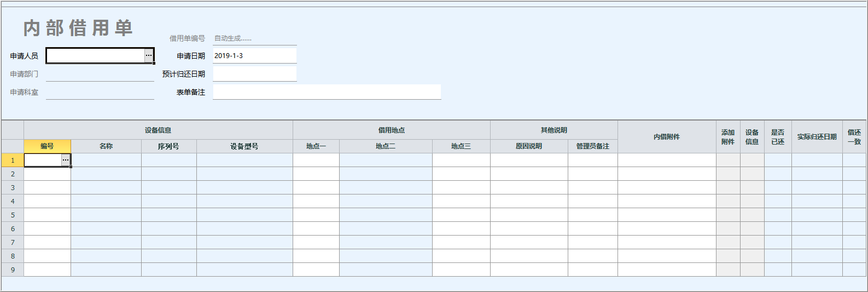Image resolution: width=868 pixels, height=292 pixels.
Task: Click the 添加附件 cell in row 1
Action: click(x=728, y=160)
